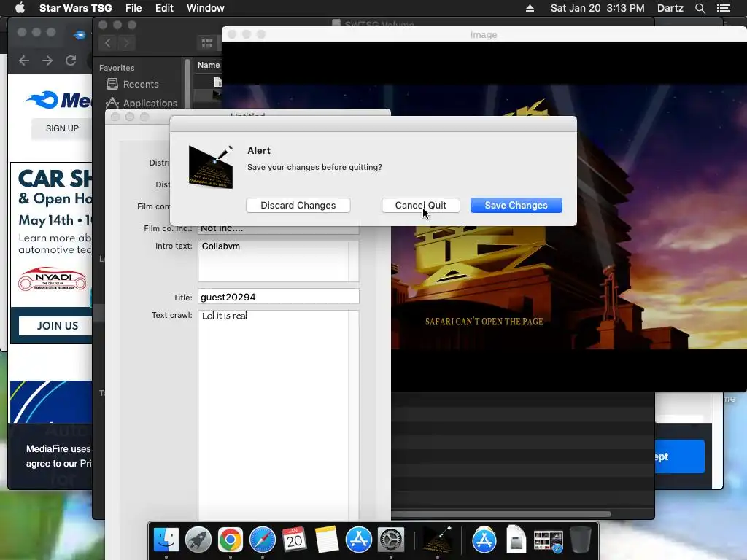The width and height of the screenshot is (747, 560).
Task: Open the Trash in the Dock
Action: tap(580, 540)
